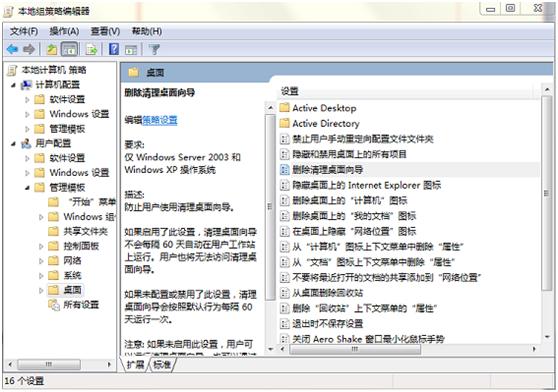Click the 桌面 folder icon in header
Image resolution: width=558 pixels, height=392 pixels.
[x=134, y=73]
